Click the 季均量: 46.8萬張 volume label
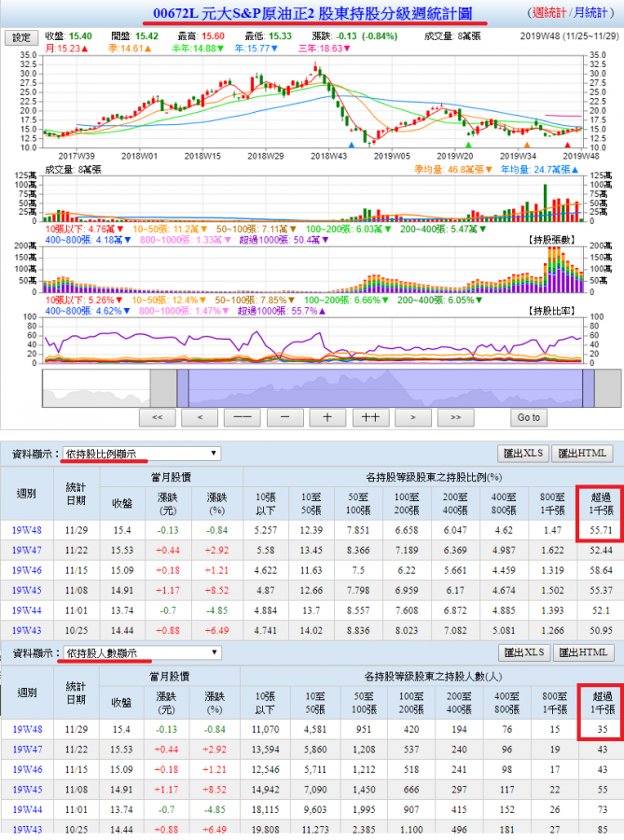The height and width of the screenshot is (840, 624). pyautogui.click(x=452, y=170)
